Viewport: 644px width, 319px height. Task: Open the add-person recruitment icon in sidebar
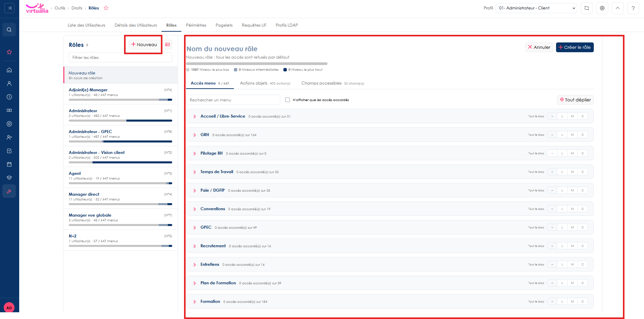[x=9, y=137]
